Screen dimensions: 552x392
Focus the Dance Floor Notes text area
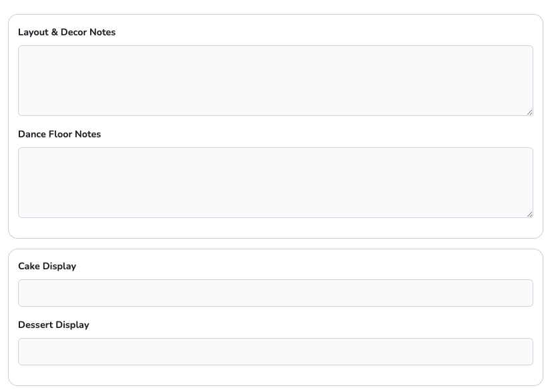[x=275, y=183]
